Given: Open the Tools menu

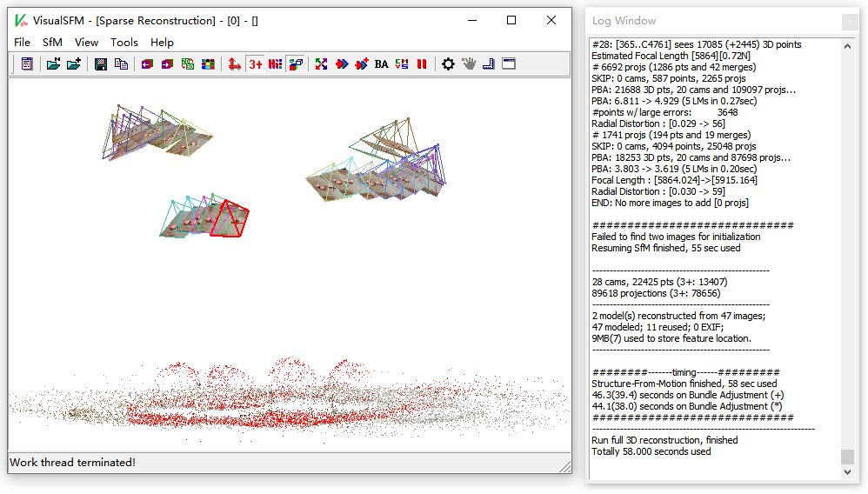Looking at the screenshot, I should point(124,42).
